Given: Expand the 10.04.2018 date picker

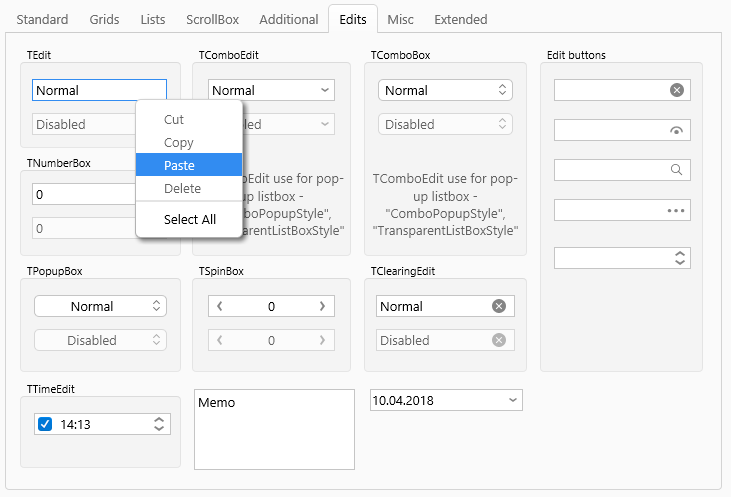Looking at the screenshot, I should 513,400.
